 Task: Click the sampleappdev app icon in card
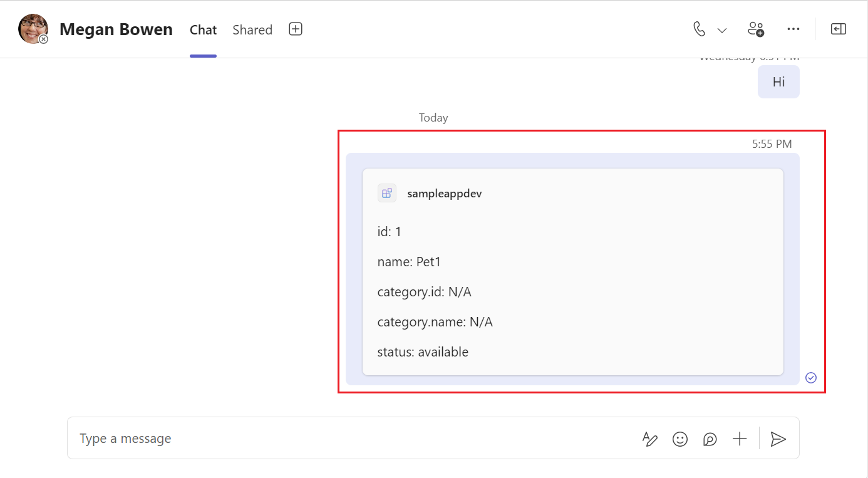coord(387,193)
